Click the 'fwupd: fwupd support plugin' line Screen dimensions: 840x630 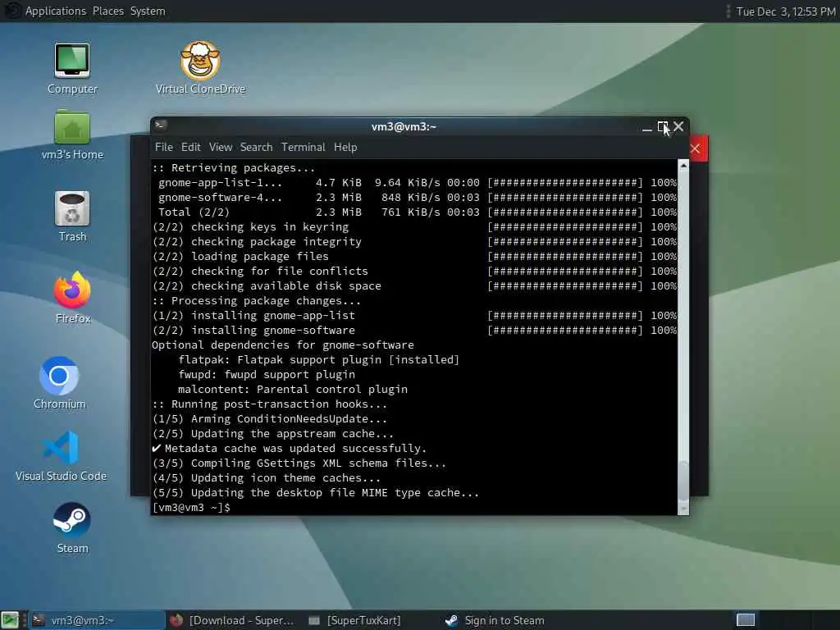point(267,374)
